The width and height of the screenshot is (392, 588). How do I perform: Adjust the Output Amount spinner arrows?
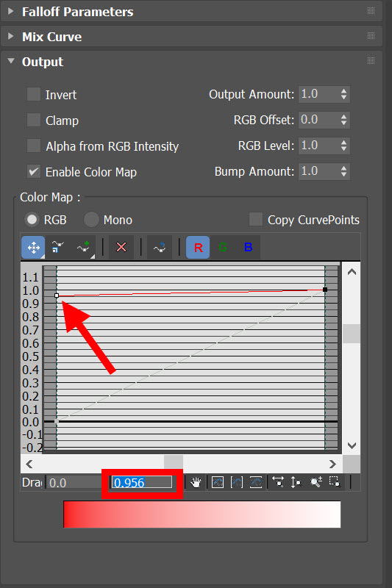343,94
